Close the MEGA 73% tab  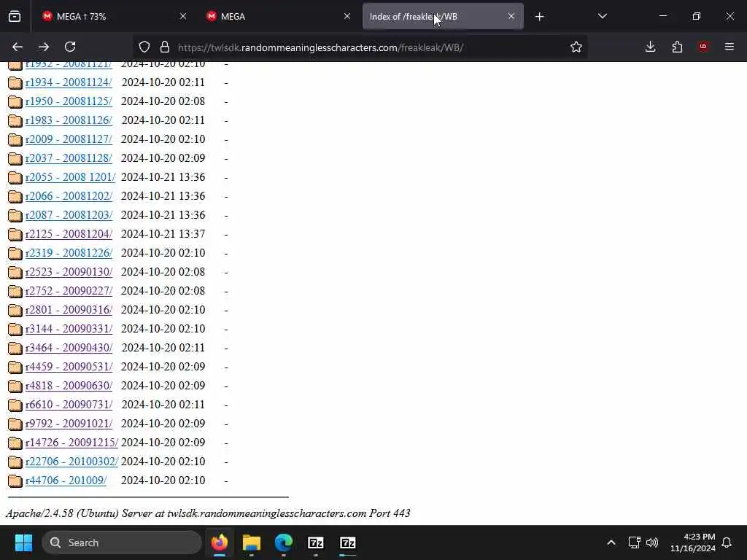click(x=183, y=17)
